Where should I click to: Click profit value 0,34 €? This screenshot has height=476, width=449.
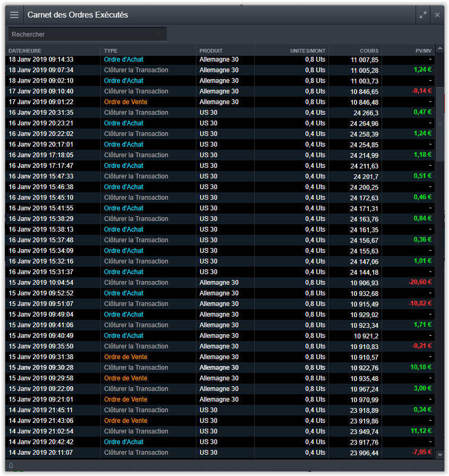coord(422,410)
